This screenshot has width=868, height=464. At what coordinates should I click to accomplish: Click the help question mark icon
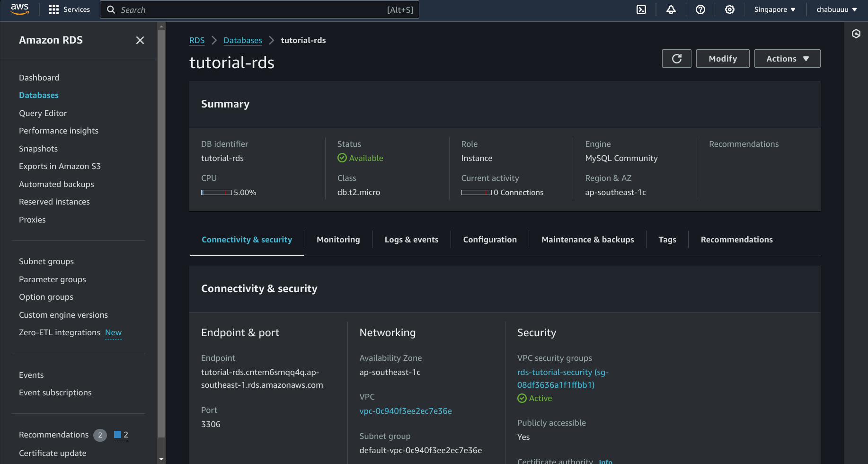coord(700,9)
